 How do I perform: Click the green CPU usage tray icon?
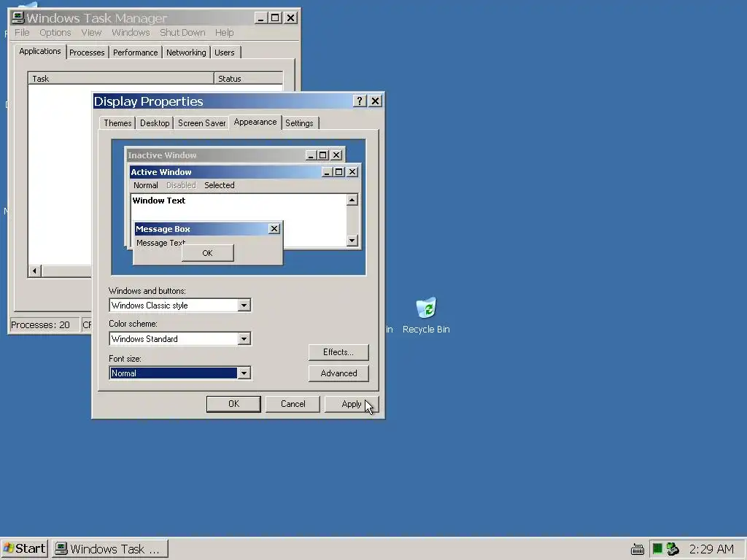point(657,548)
